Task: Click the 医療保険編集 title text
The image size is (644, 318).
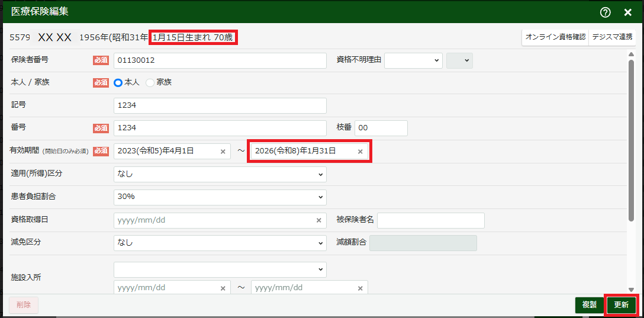Action: tap(40, 12)
